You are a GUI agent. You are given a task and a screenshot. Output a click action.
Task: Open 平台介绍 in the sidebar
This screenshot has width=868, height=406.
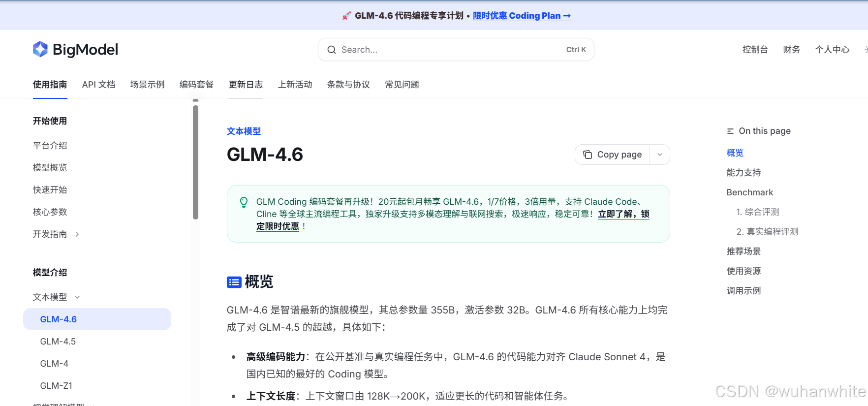click(x=50, y=146)
